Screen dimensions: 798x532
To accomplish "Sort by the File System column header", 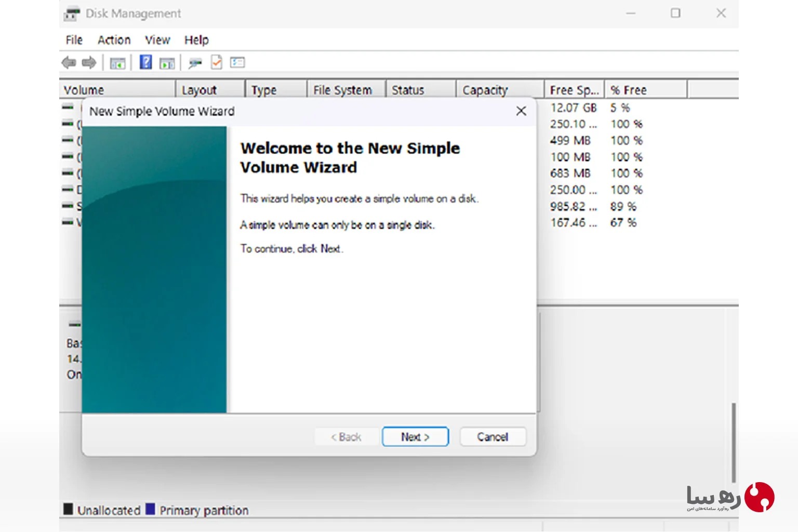I will [347, 90].
